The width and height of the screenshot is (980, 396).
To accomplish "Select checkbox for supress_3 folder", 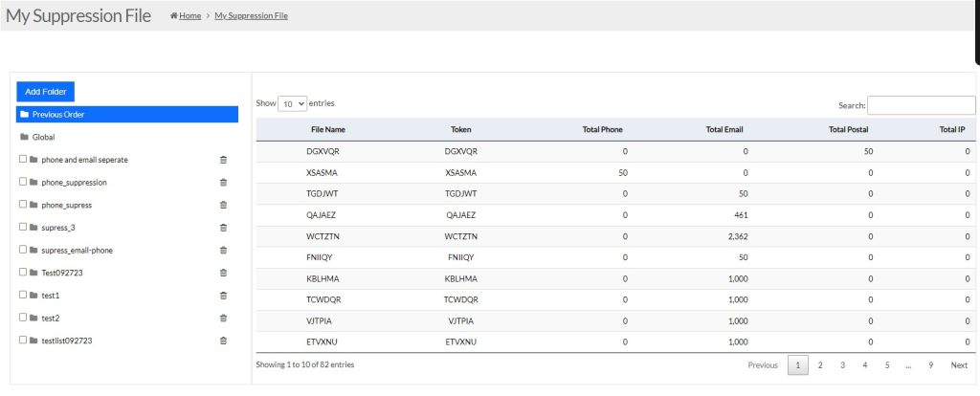I will pyautogui.click(x=23, y=227).
